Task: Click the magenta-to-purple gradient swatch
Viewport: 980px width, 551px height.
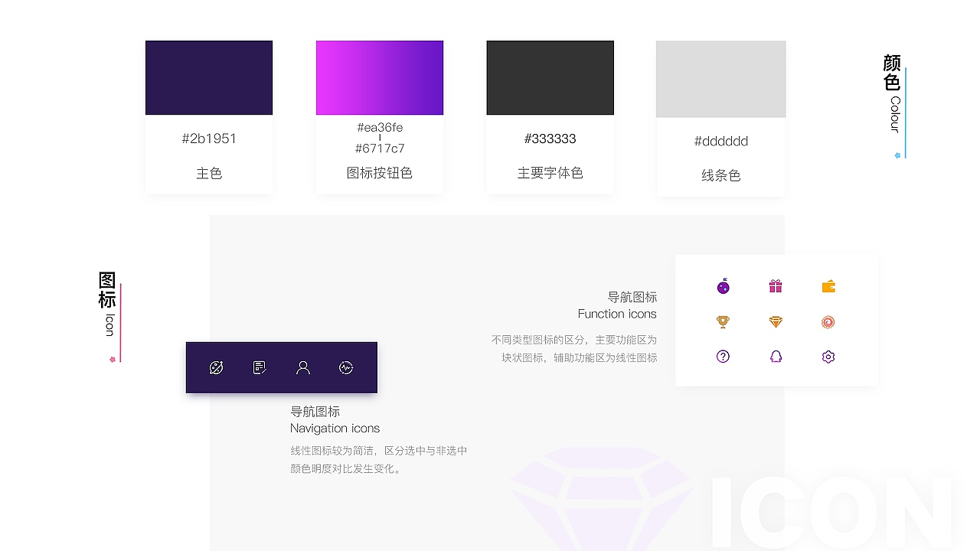Action: [x=380, y=78]
